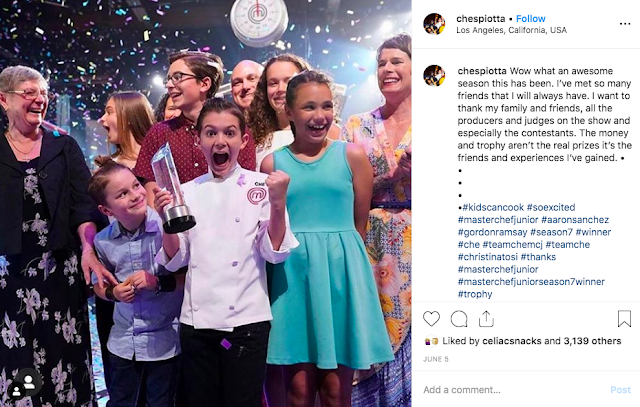This screenshot has width=640, height=407.
Task: Open the #gordonramsay hashtag
Action: point(492,232)
